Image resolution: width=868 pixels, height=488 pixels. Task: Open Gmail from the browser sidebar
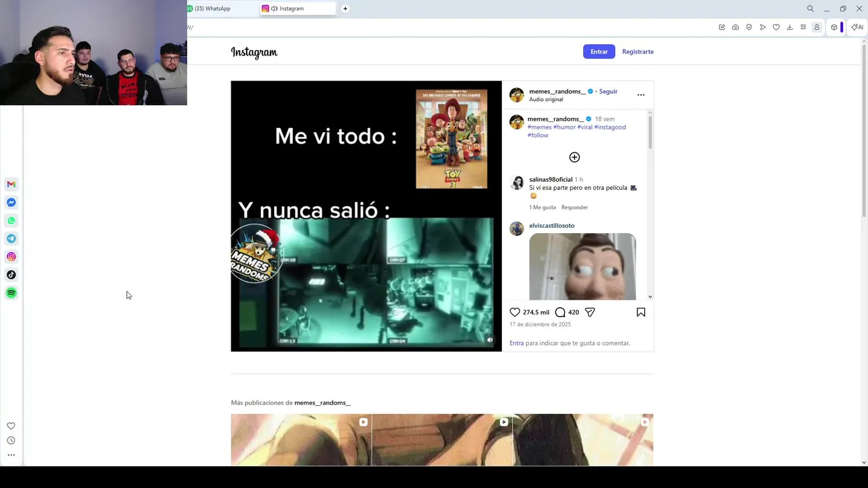tap(11, 184)
